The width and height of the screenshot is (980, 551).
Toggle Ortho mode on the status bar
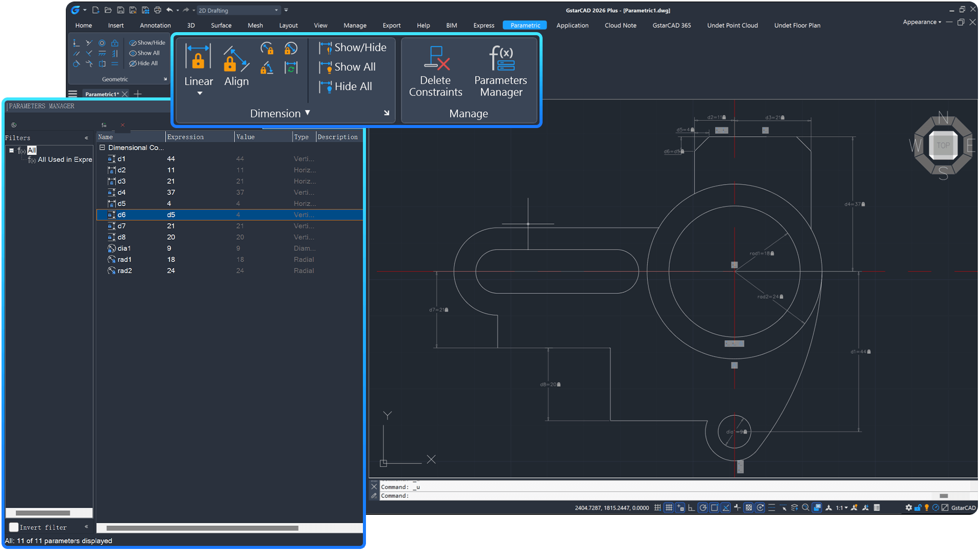[691, 508]
